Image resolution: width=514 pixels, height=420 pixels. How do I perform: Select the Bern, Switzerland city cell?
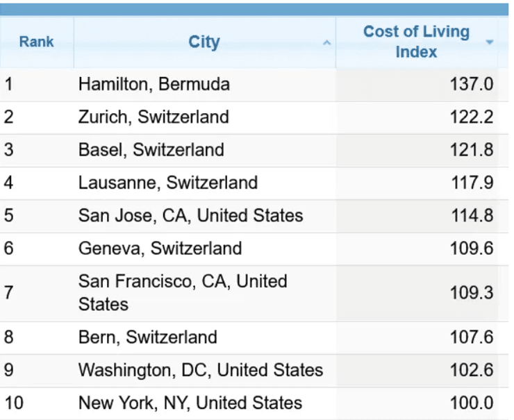[x=147, y=337]
